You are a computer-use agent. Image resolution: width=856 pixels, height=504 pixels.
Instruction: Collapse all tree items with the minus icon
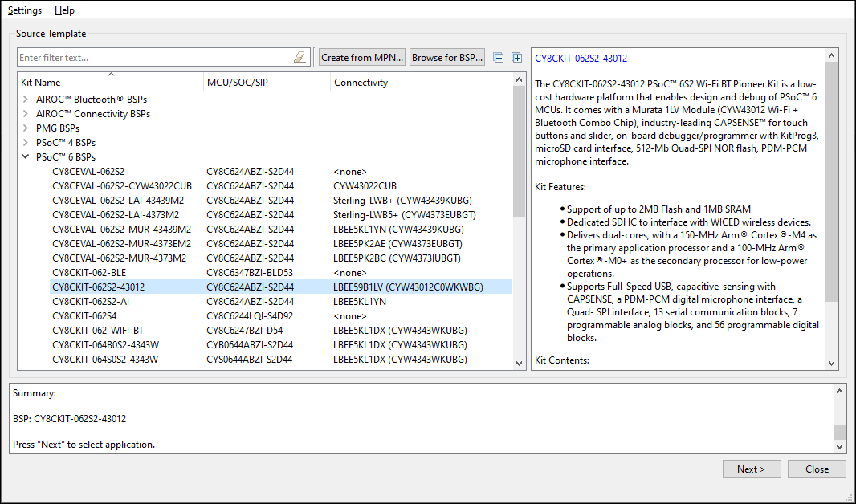pyautogui.click(x=499, y=57)
